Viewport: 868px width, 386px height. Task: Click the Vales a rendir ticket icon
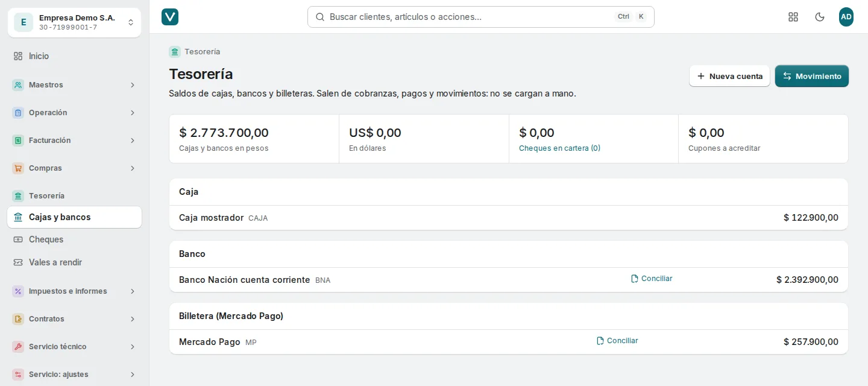[x=18, y=262]
